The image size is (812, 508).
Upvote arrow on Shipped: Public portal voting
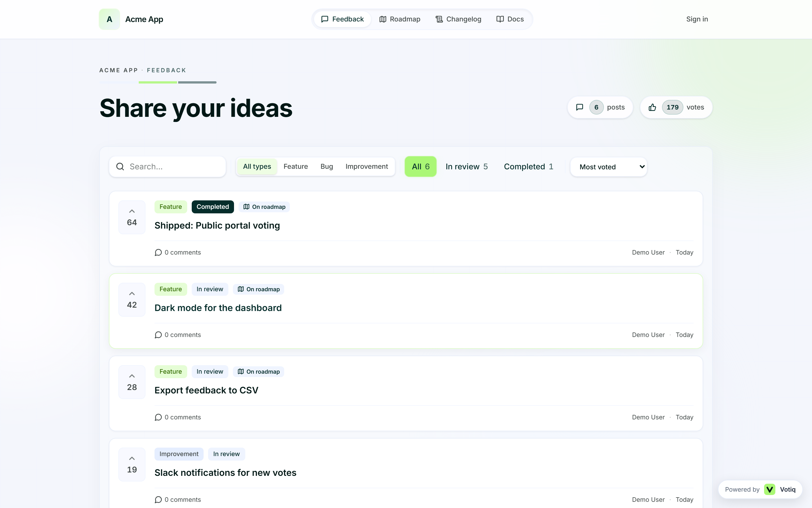click(x=132, y=211)
